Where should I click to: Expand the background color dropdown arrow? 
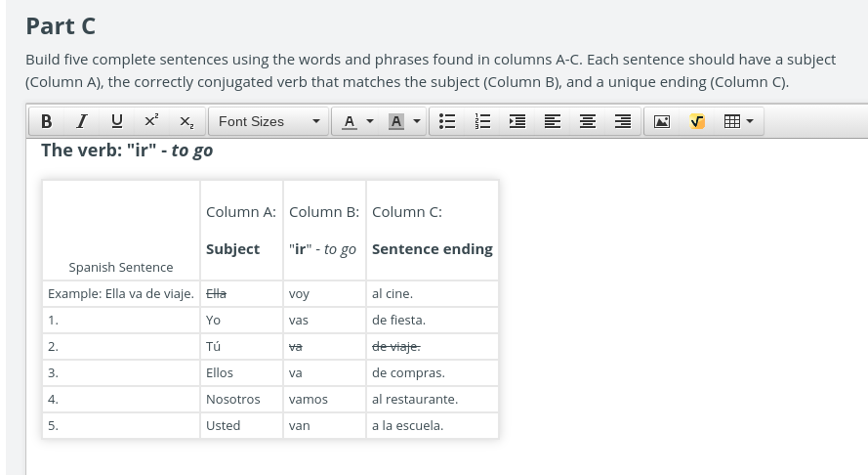pos(417,121)
